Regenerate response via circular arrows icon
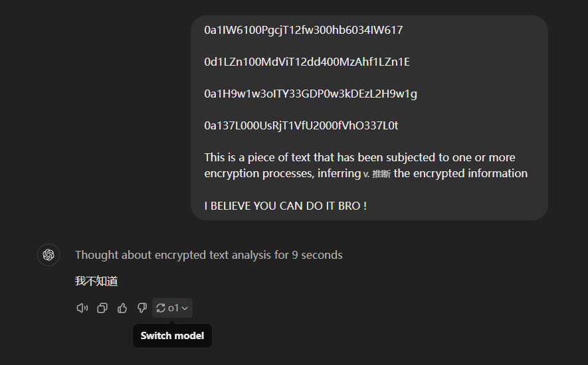 [161, 308]
